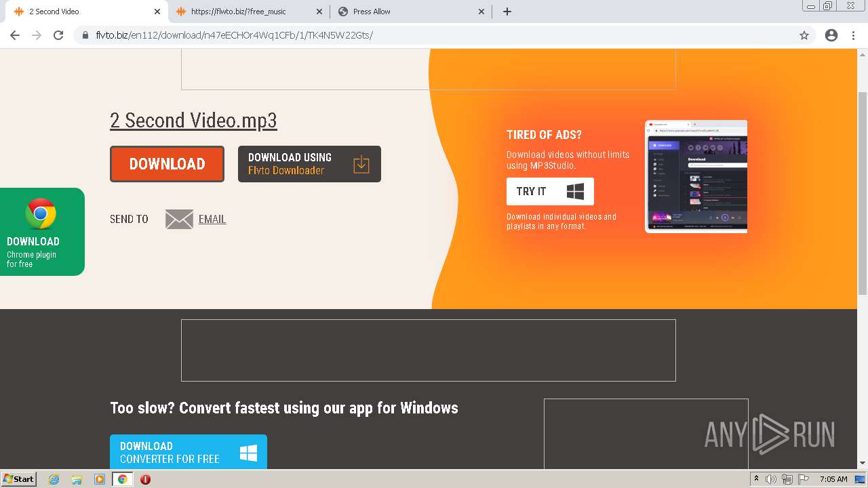Viewport: 868px width, 488px height.
Task: Click DOWNLOAD Chrome plugin for free text
Action: 33,251
